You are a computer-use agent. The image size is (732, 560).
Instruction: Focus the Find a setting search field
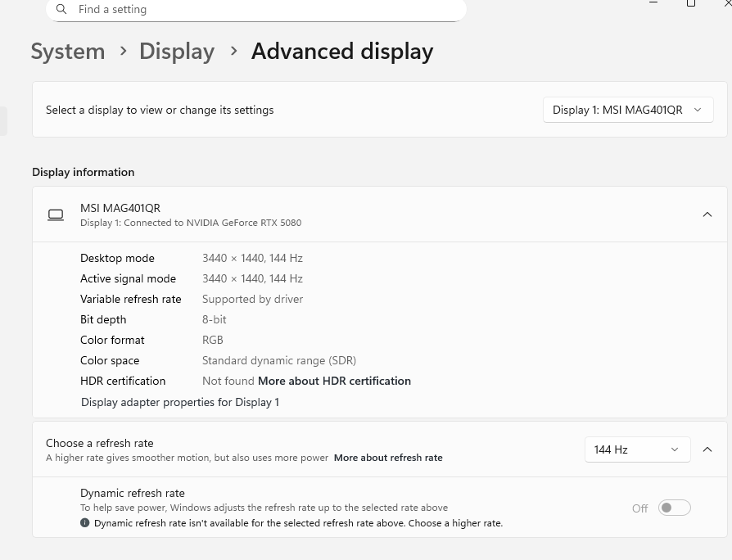click(262, 10)
